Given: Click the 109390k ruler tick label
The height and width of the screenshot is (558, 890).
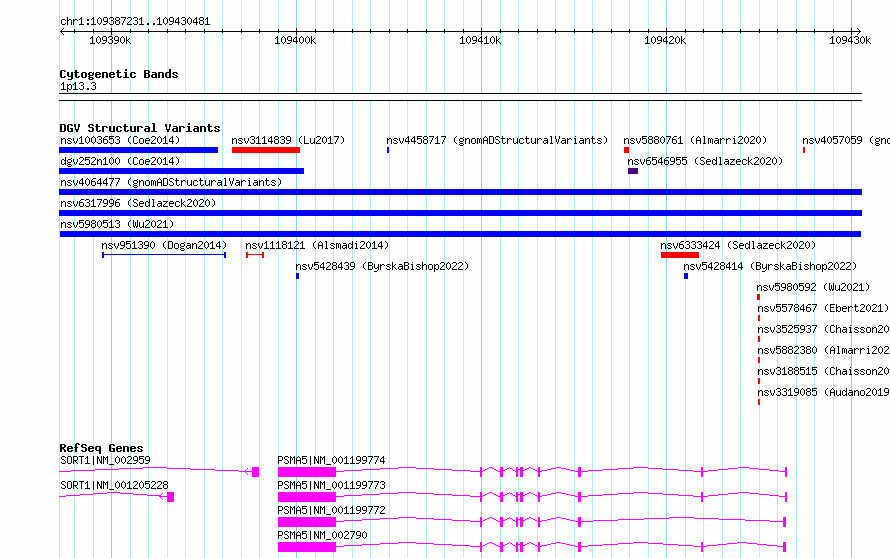Looking at the screenshot, I should coord(110,40).
